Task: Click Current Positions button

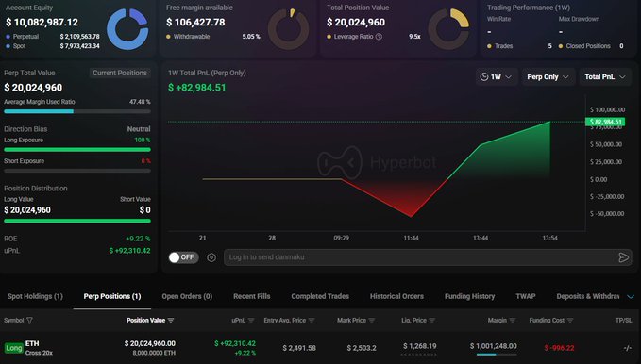Action: point(120,73)
